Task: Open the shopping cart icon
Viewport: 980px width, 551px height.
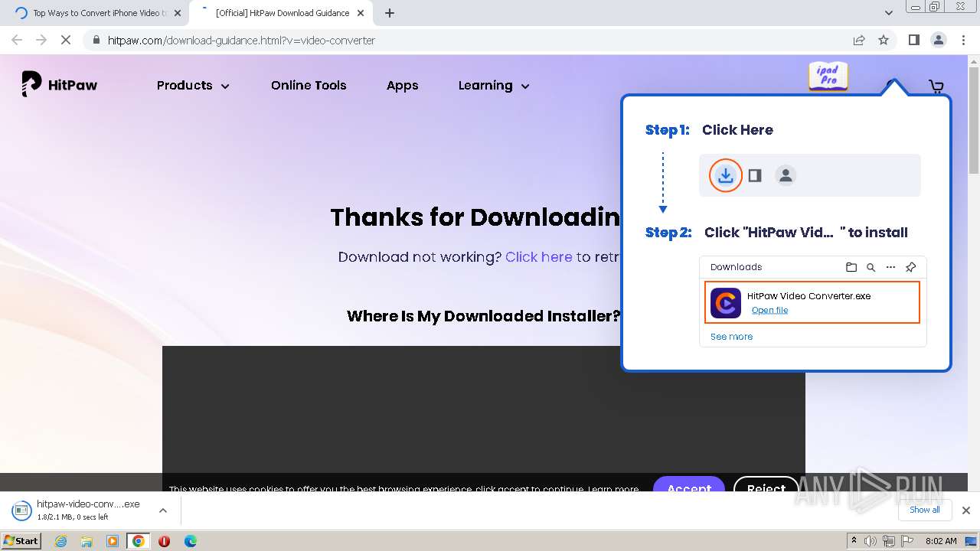Action: click(936, 86)
